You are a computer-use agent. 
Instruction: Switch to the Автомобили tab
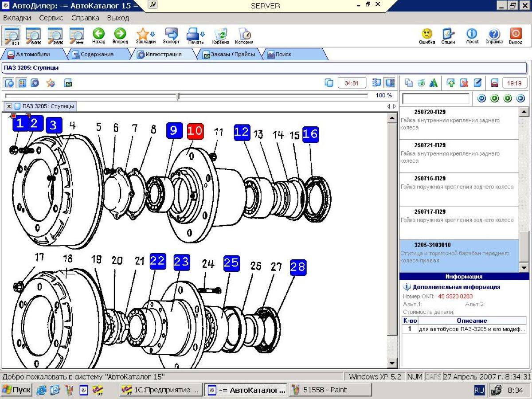tap(32, 55)
